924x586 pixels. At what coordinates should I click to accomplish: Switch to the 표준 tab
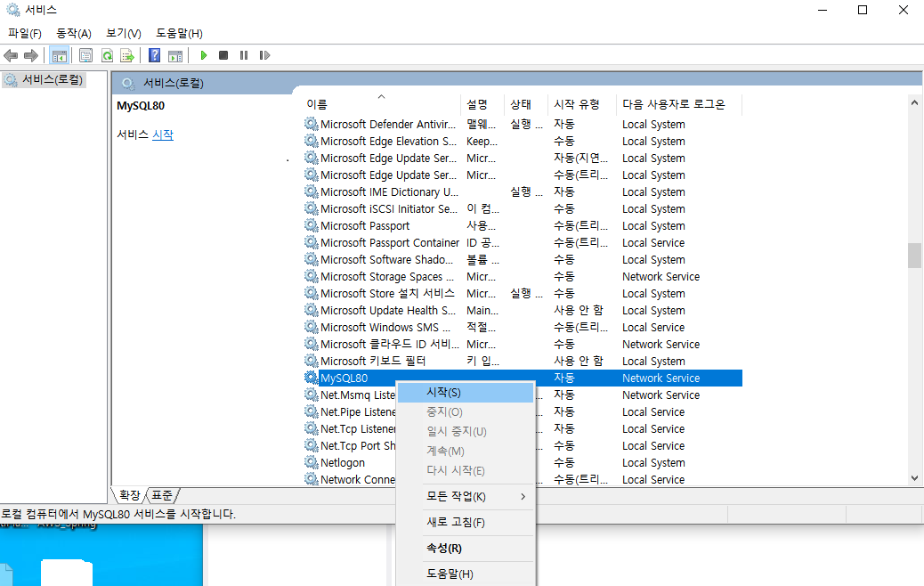coord(162,495)
